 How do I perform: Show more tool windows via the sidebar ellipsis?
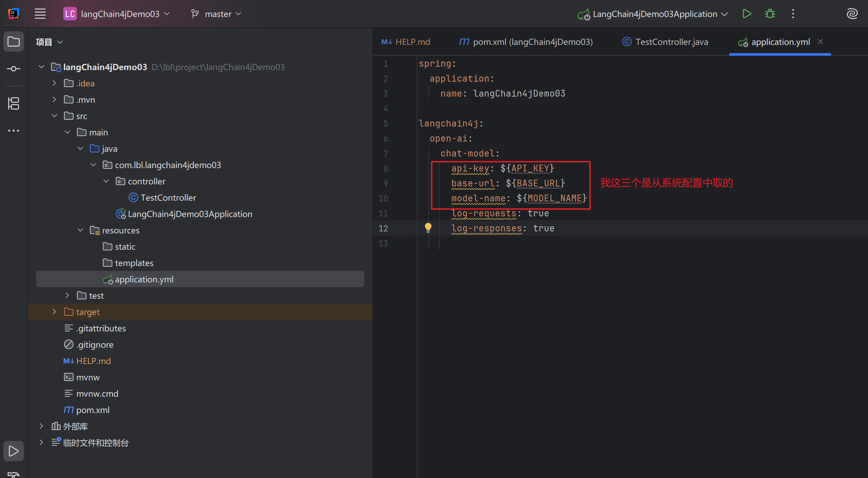[14, 131]
